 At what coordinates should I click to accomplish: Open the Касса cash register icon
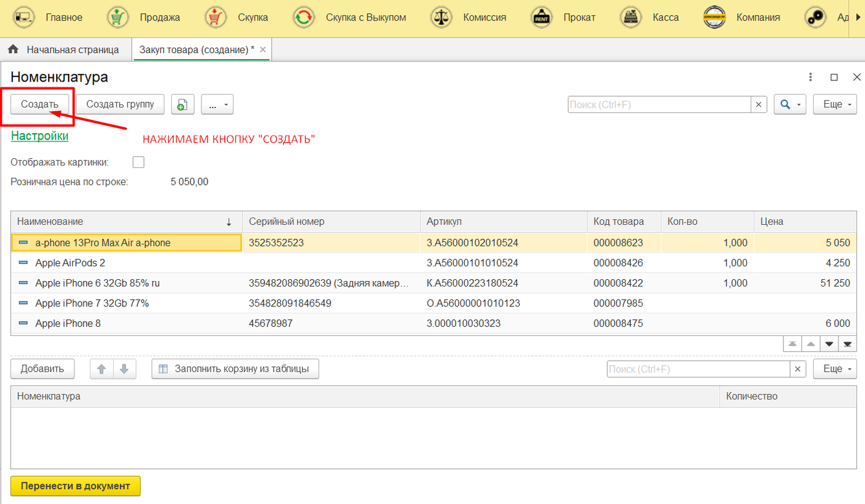pyautogui.click(x=630, y=17)
